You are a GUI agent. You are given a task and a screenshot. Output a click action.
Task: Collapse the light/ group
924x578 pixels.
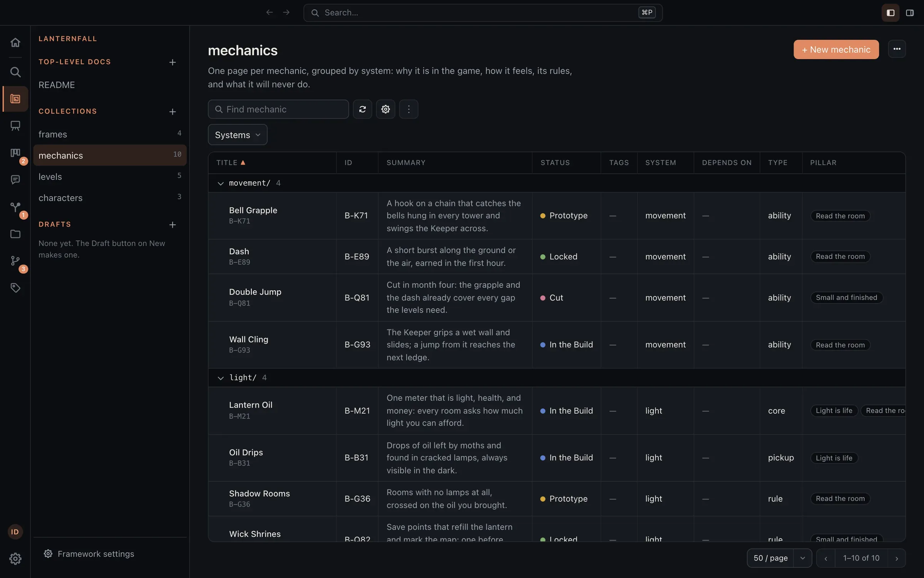click(221, 378)
